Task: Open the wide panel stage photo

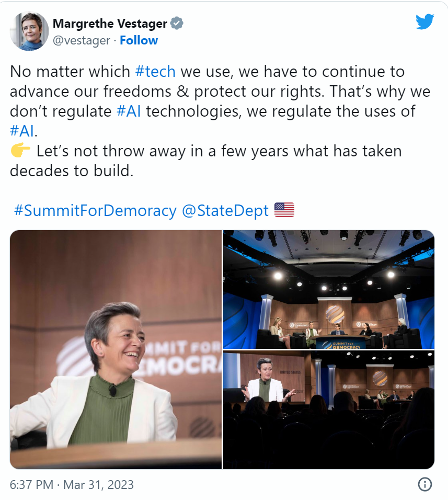Action: 329,289
